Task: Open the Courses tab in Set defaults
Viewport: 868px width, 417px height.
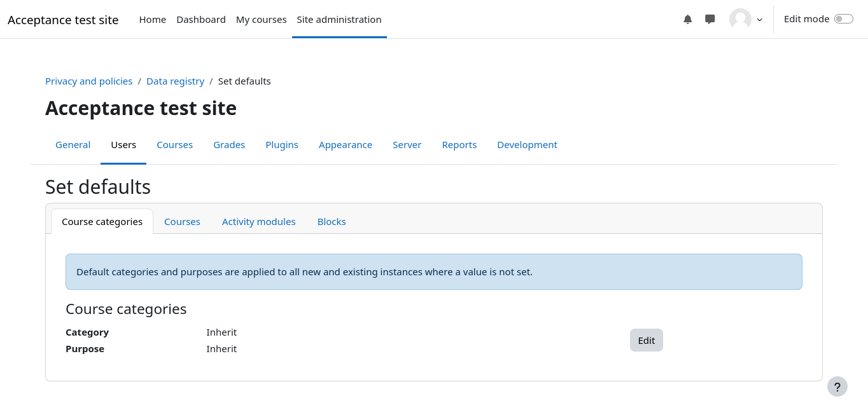Action: (x=182, y=222)
